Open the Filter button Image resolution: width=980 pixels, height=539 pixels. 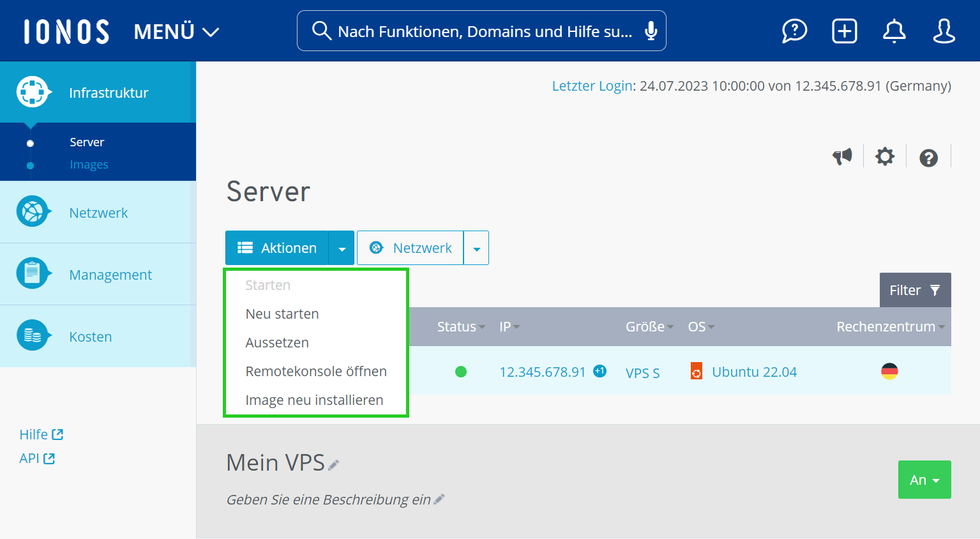tap(915, 290)
